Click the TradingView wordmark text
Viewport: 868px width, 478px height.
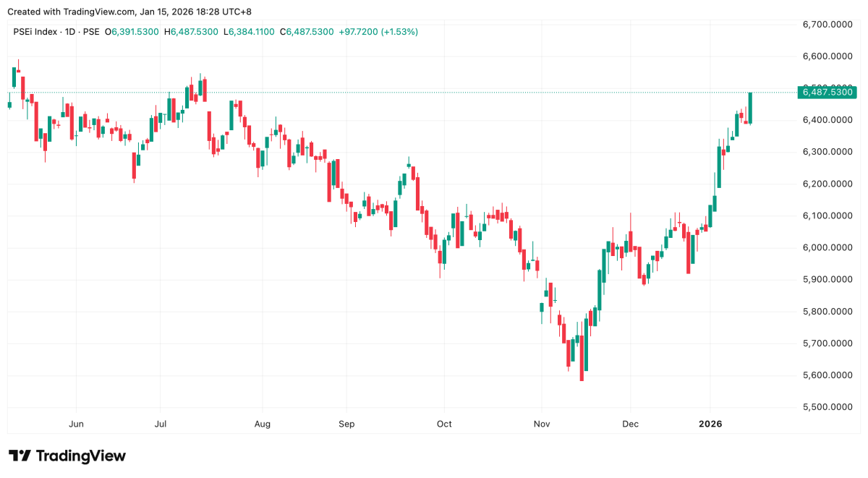pyautogui.click(x=80, y=456)
